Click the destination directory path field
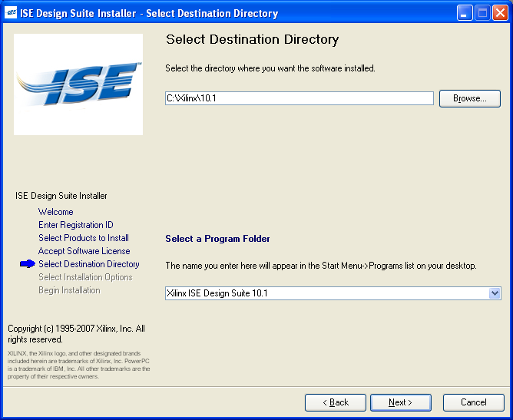The width and height of the screenshot is (513, 420). (x=300, y=98)
